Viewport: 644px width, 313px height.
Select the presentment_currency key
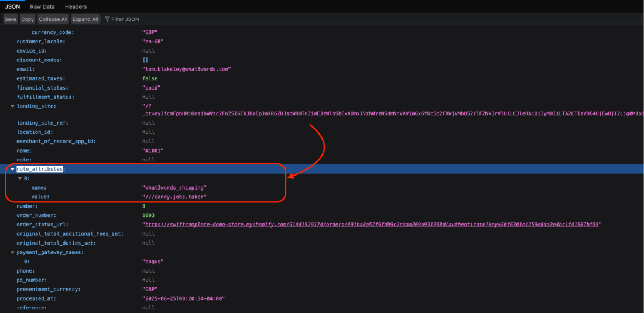point(49,289)
